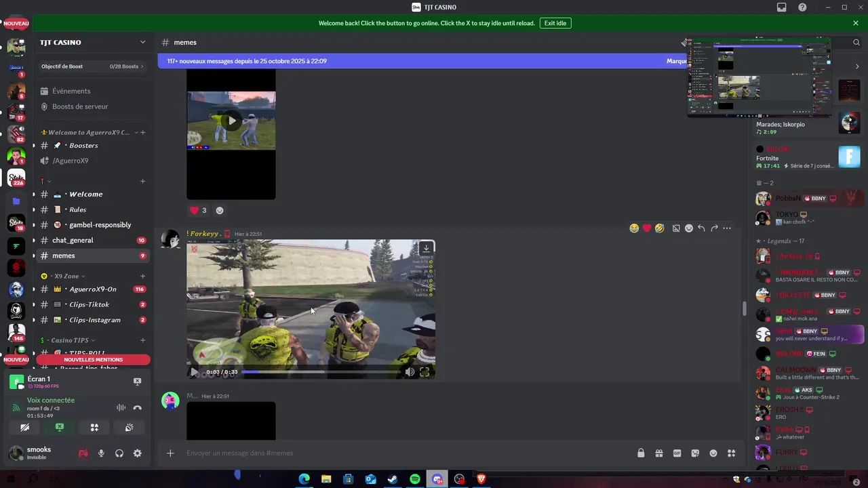Image resolution: width=868 pixels, height=488 pixels.
Task: Reply to Forkeyy's message
Action: 701,228
